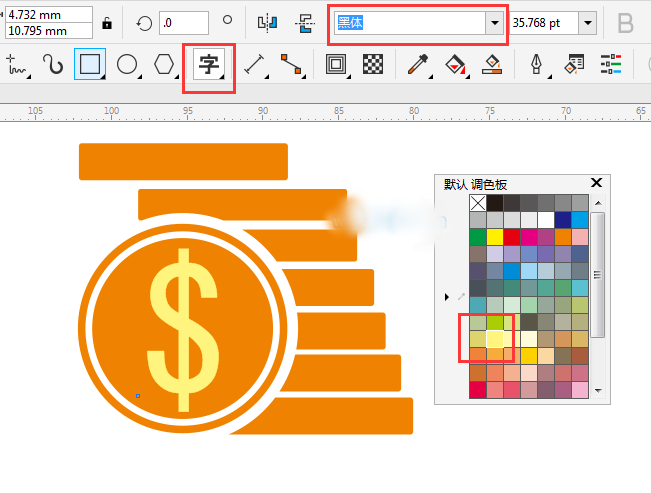Select the Ellipse tool

127,66
